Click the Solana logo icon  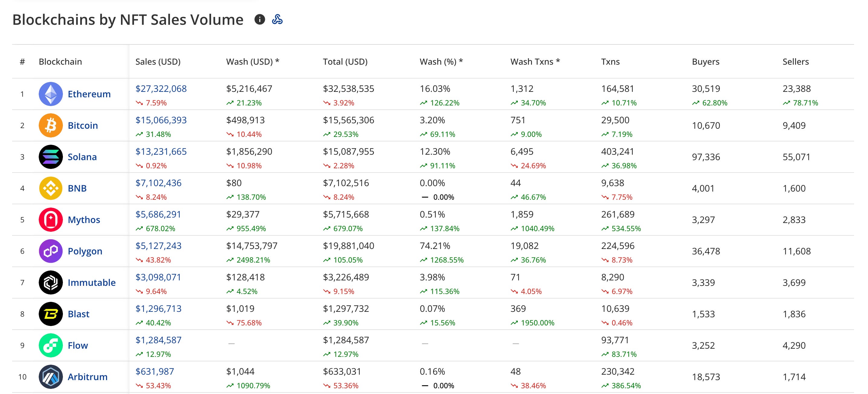click(51, 157)
